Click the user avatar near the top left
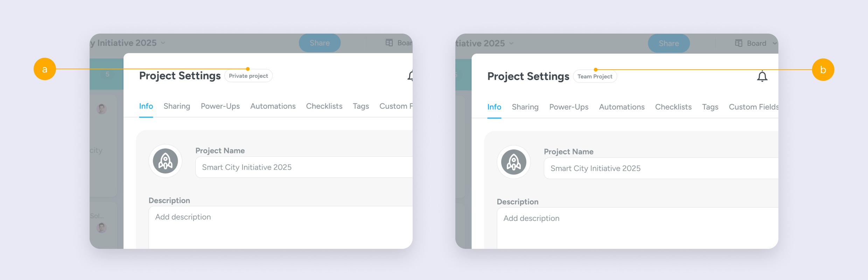This screenshot has height=280, width=868. (x=102, y=109)
